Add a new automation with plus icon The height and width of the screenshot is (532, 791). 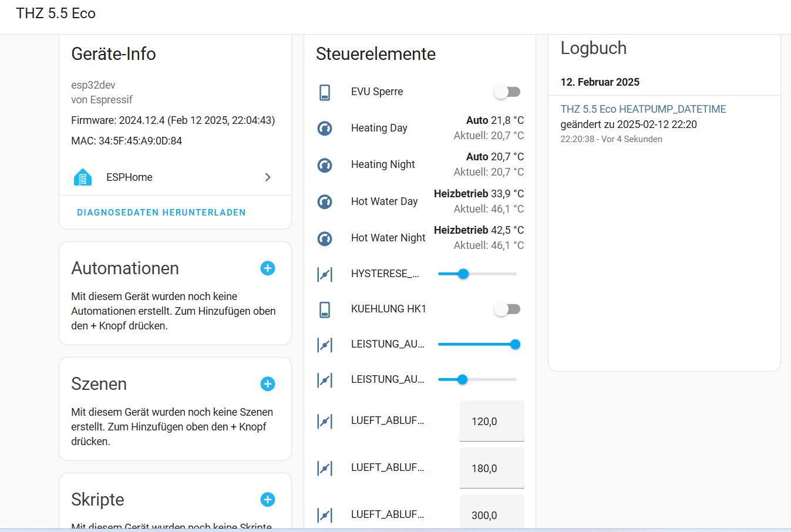tap(268, 268)
